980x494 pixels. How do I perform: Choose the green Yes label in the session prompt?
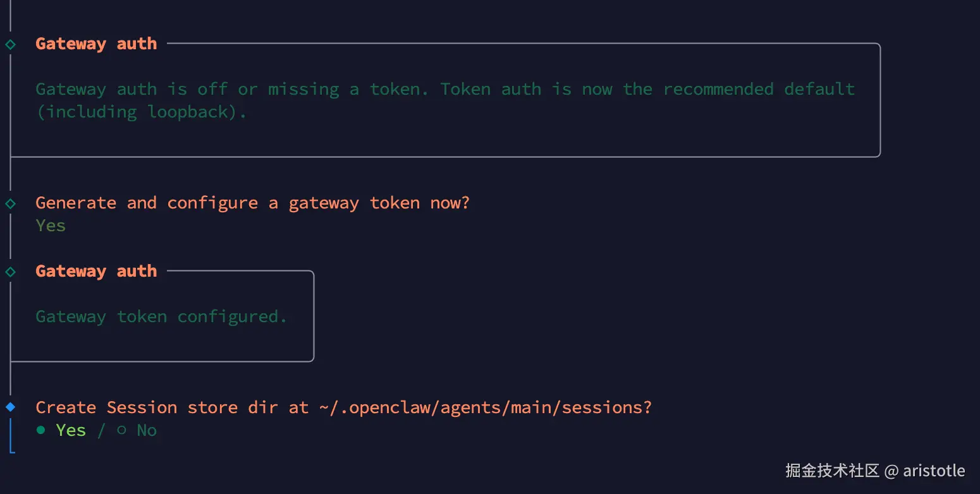tap(71, 430)
